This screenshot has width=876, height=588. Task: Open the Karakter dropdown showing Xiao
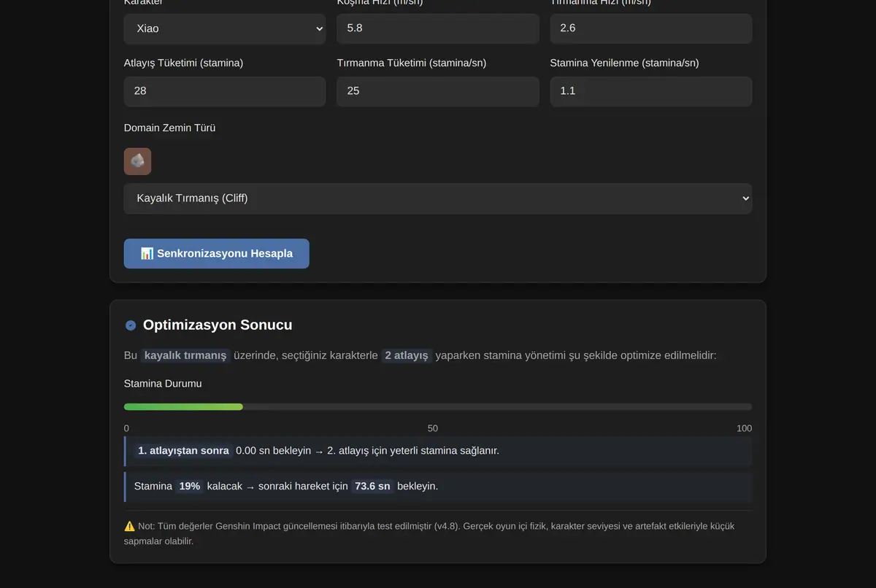pyautogui.click(x=225, y=28)
